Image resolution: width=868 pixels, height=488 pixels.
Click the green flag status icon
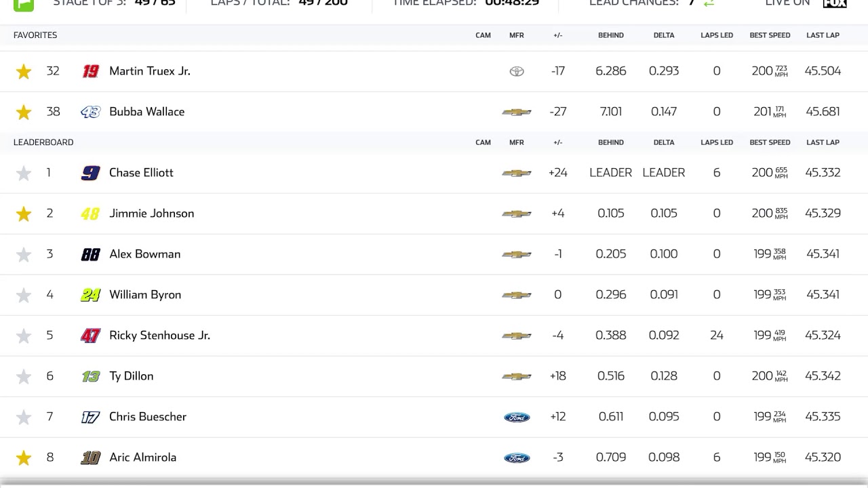click(24, 4)
